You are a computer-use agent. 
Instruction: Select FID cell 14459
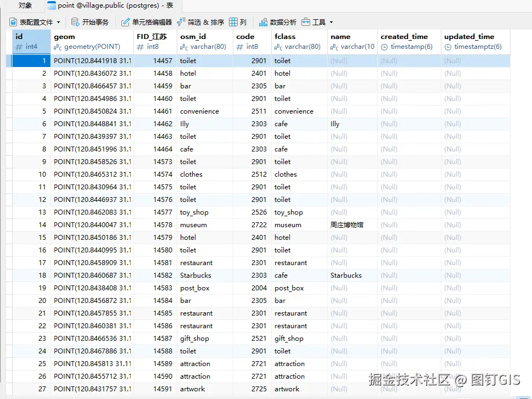coord(155,86)
